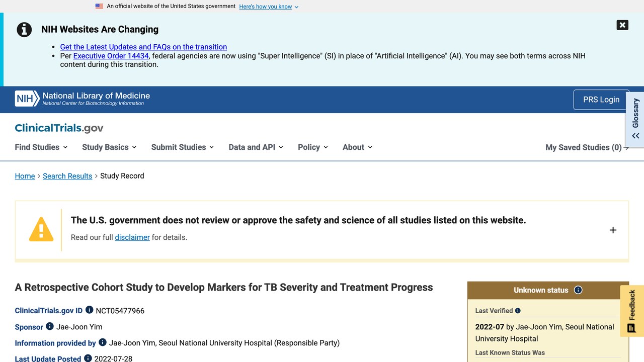The image size is (644, 362).
Task: Click the yellow warning triangle icon
Action: click(41, 229)
